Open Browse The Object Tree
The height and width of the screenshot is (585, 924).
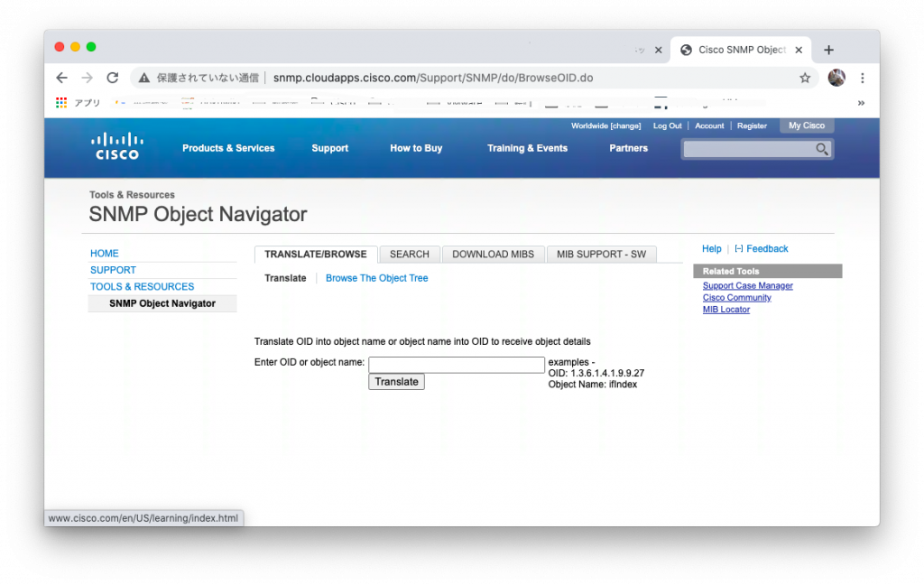[x=376, y=277]
